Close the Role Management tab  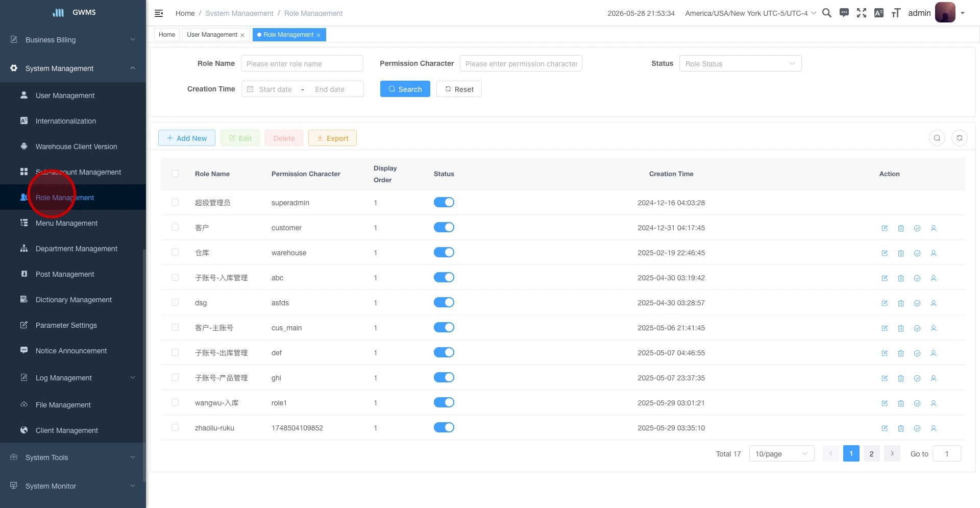coord(318,35)
